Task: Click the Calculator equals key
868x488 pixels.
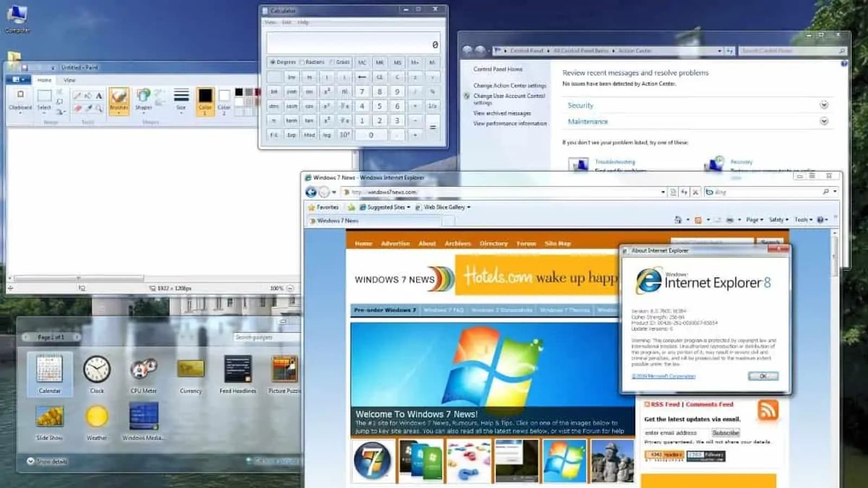Action: point(432,127)
